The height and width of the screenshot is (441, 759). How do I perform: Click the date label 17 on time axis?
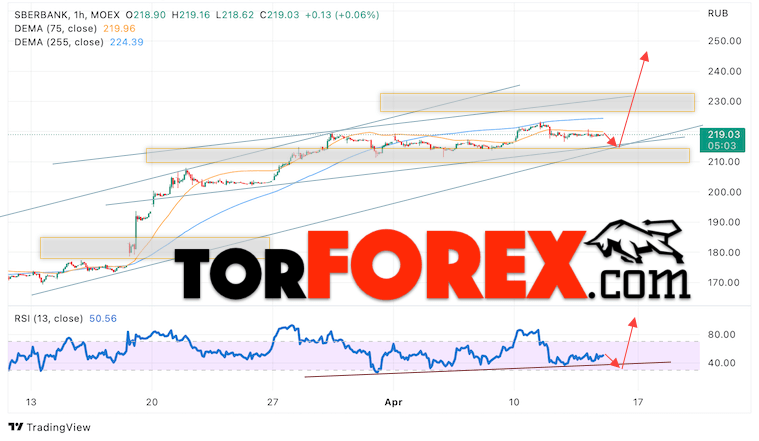tap(638, 402)
